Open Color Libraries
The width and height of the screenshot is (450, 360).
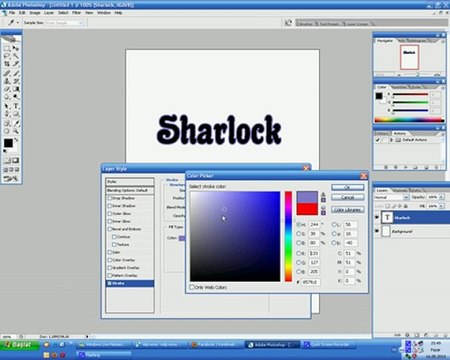[x=347, y=210]
